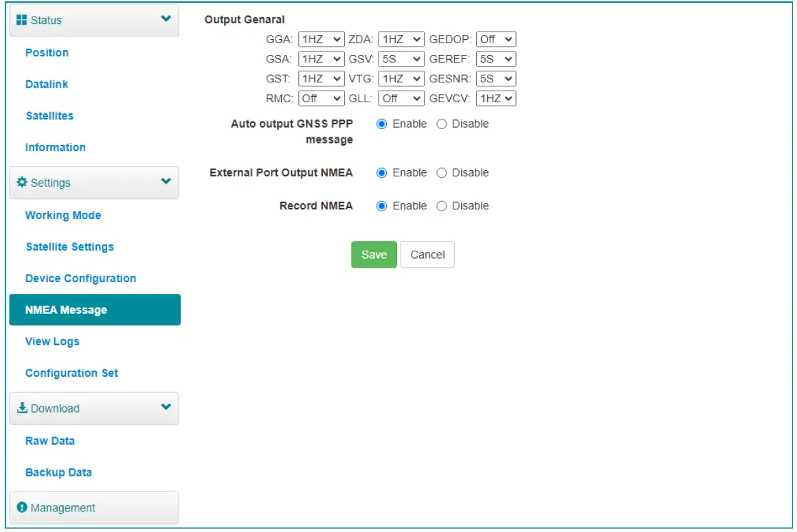Viewport: 797px width, 532px height.
Task: Open the GEDOP rate dropdown
Action: (496, 39)
